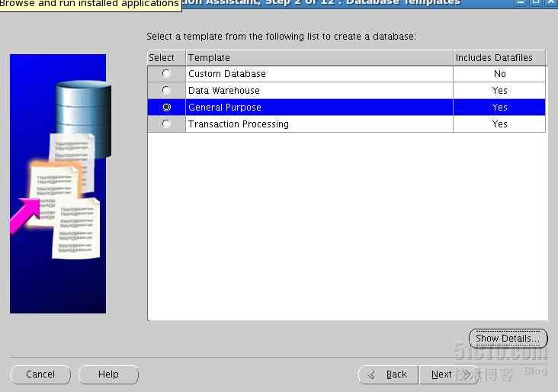Proceed with the Next button
This screenshot has width=558, height=392.
click(x=449, y=374)
